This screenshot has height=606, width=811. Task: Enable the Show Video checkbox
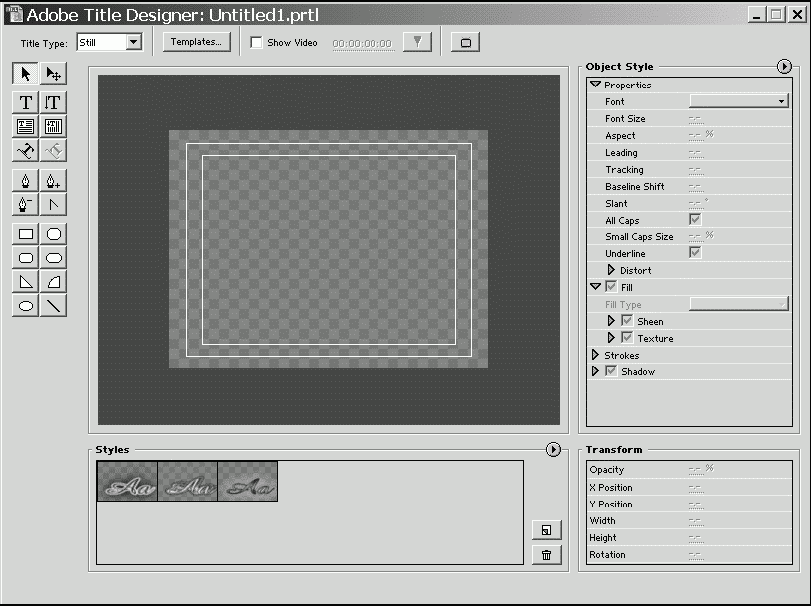click(x=256, y=43)
